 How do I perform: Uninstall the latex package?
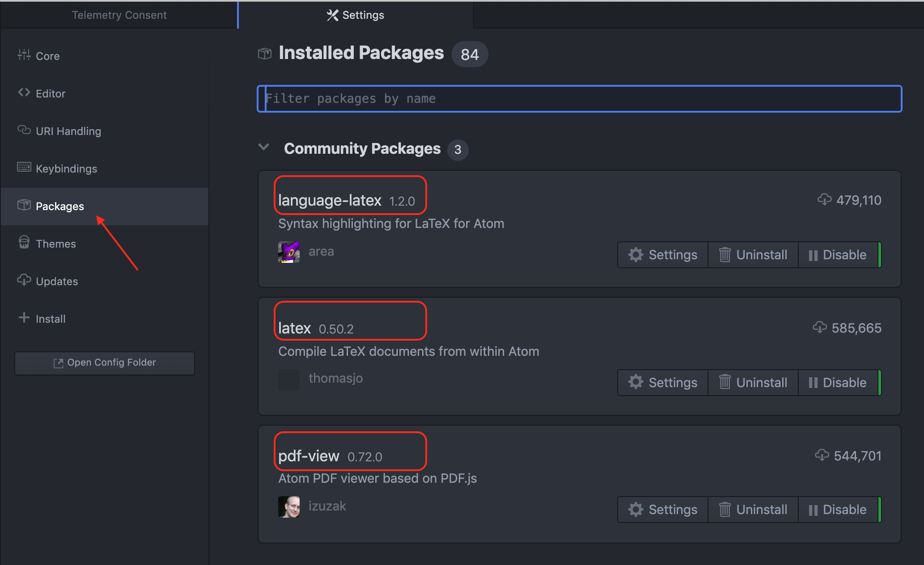point(753,383)
